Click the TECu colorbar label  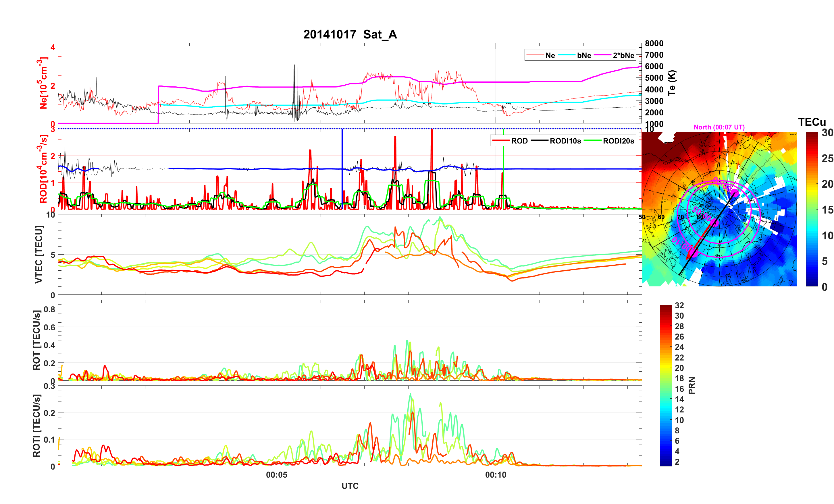pos(812,122)
